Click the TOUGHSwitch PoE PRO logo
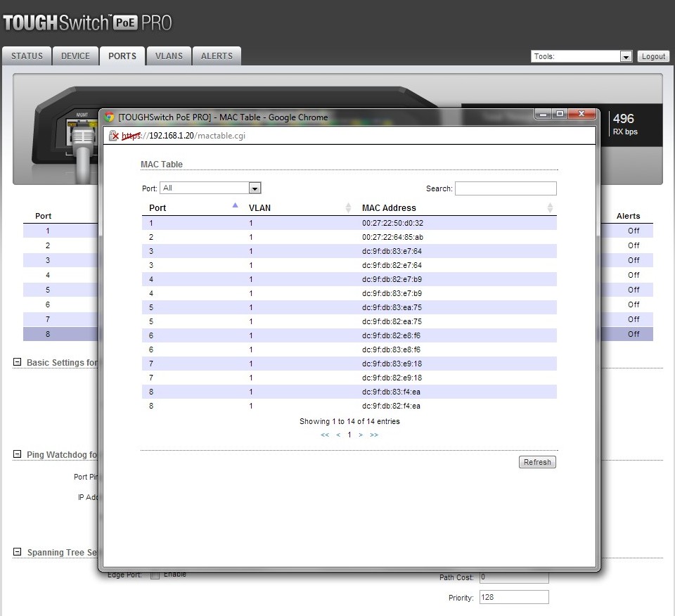Viewport: 675px width, 616px height. tap(87, 23)
